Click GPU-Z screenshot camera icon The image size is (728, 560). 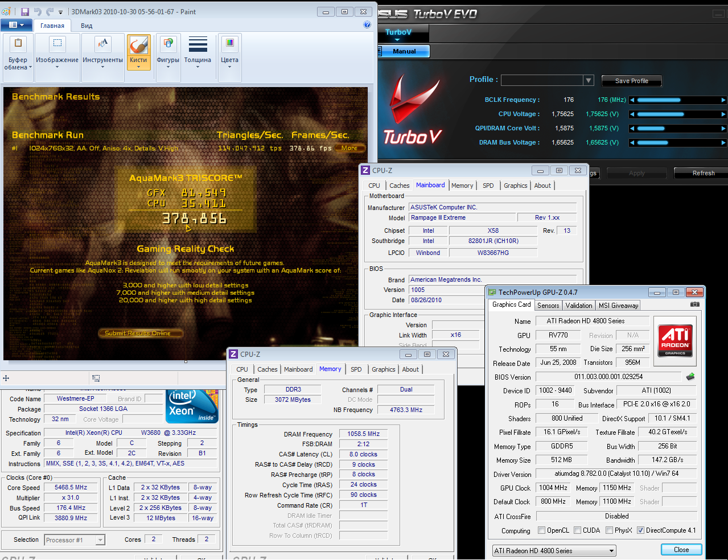tap(694, 304)
